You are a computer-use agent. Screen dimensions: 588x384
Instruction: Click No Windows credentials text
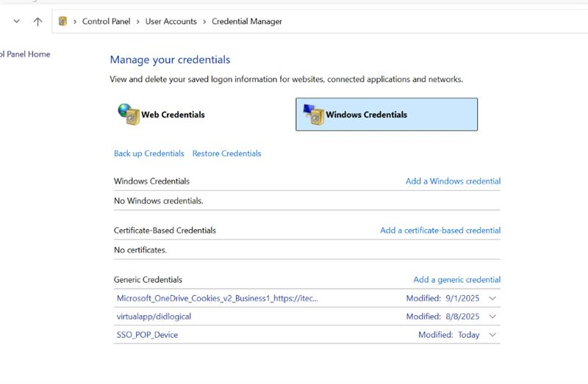pos(159,200)
